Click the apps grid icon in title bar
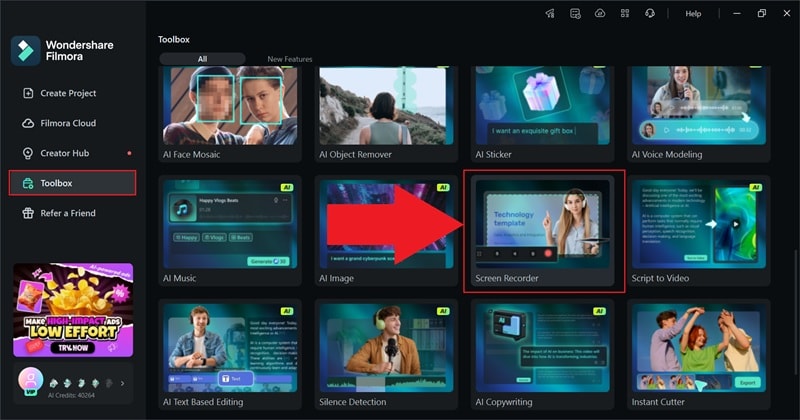The height and width of the screenshot is (420, 800). pos(625,14)
